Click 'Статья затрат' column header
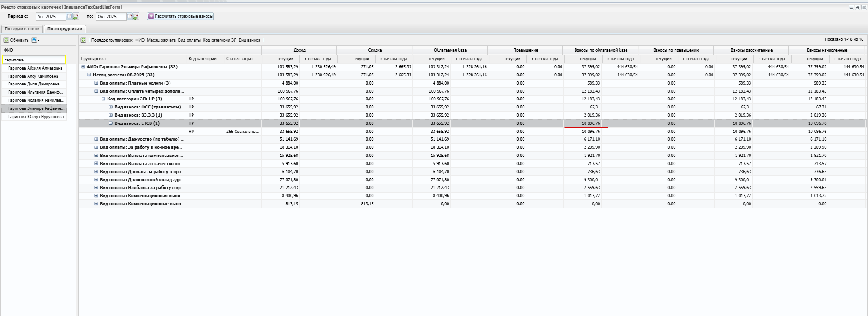Viewport: 868px width, 316px height. point(242,59)
